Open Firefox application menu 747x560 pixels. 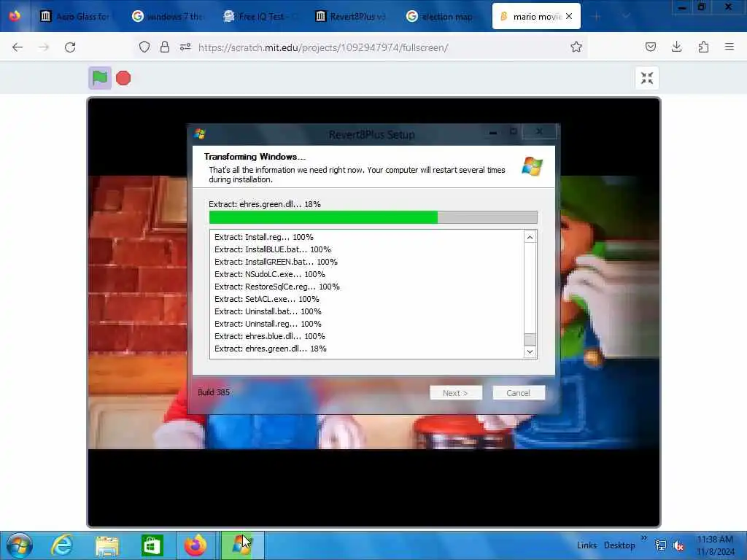pos(729,47)
